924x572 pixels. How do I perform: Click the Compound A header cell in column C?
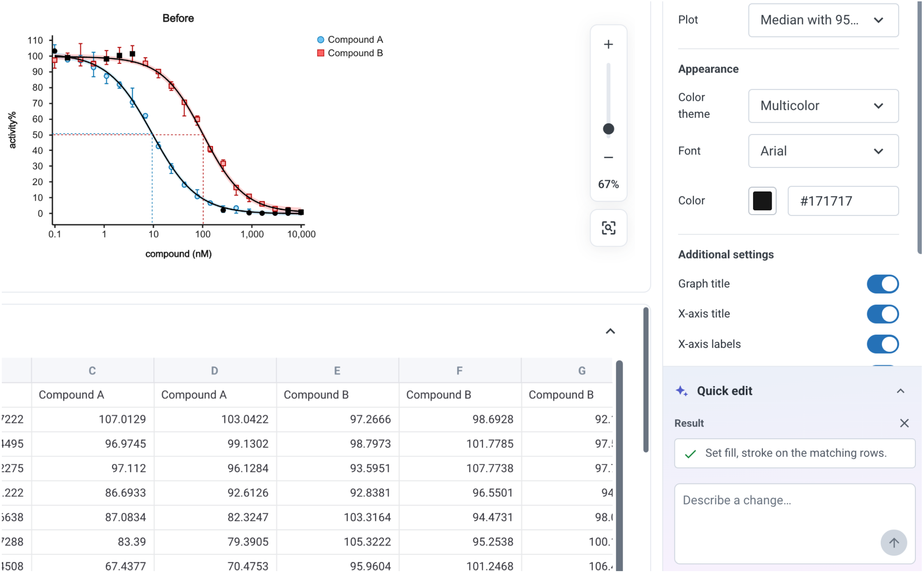pyautogui.click(x=92, y=395)
